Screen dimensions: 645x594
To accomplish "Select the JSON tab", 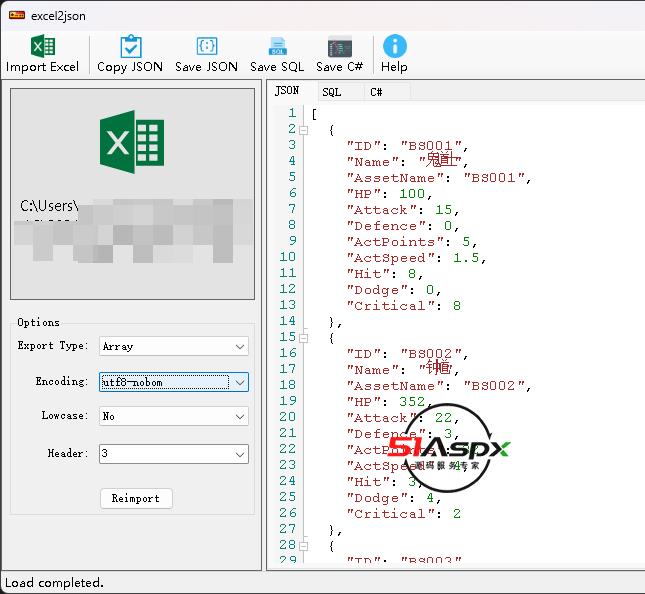I will tap(287, 91).
